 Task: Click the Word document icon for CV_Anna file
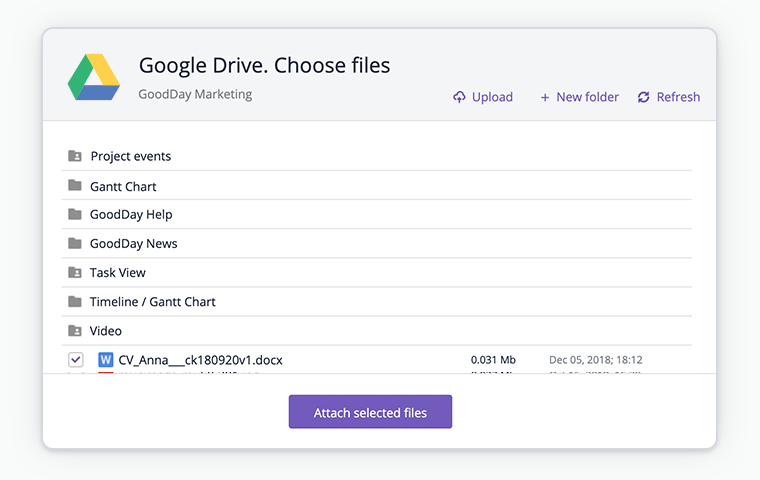point(106,360)
